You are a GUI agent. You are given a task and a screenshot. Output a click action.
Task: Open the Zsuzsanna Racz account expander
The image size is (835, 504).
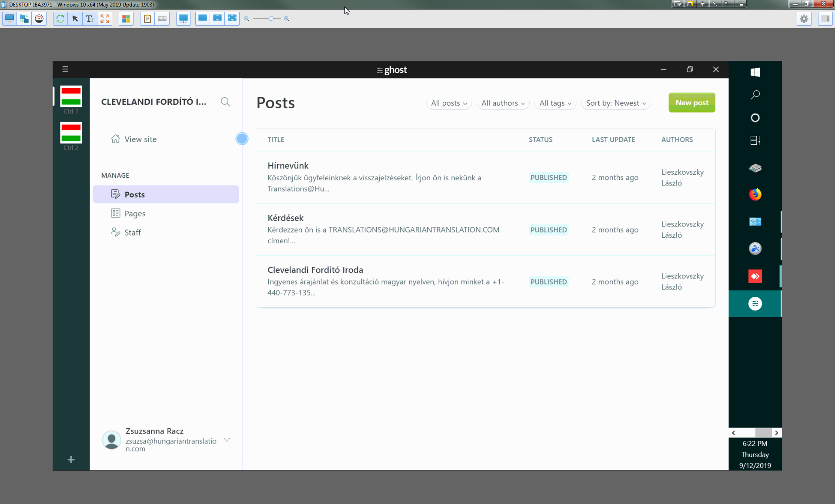coord(227,440)
